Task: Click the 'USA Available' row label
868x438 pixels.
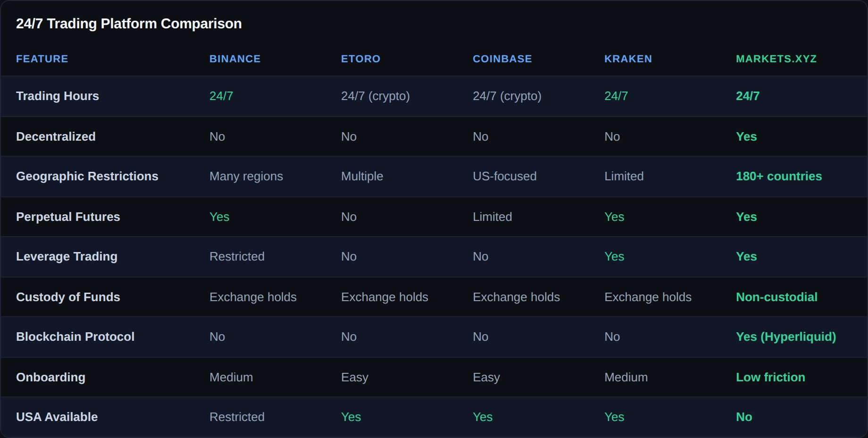Action: [x=57, y=417]
